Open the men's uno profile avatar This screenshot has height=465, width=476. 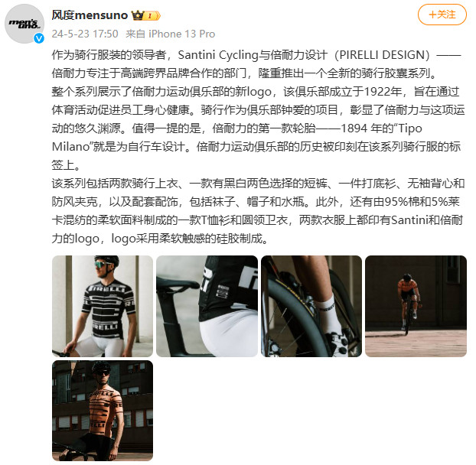click(24, 24)
